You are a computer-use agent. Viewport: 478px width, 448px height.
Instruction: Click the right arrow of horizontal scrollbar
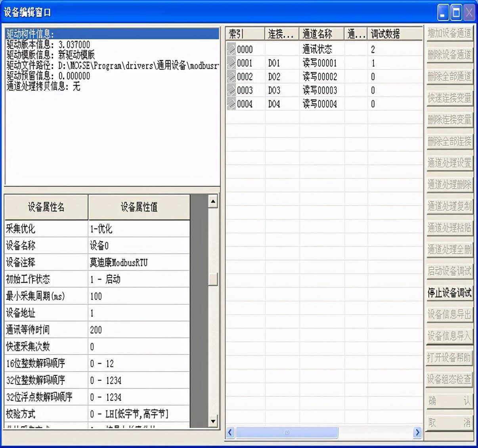(417, 432)
